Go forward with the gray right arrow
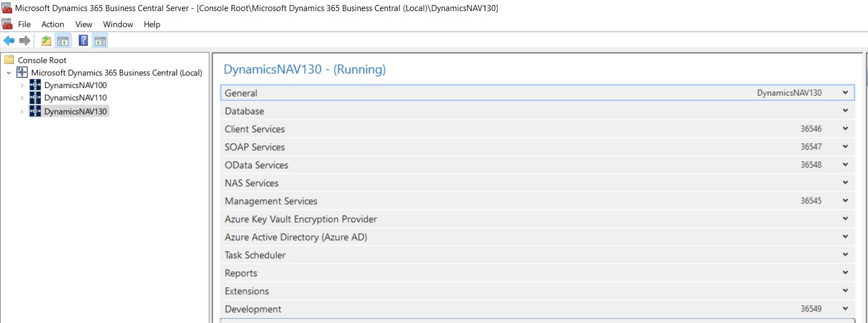 coord(25,40)
